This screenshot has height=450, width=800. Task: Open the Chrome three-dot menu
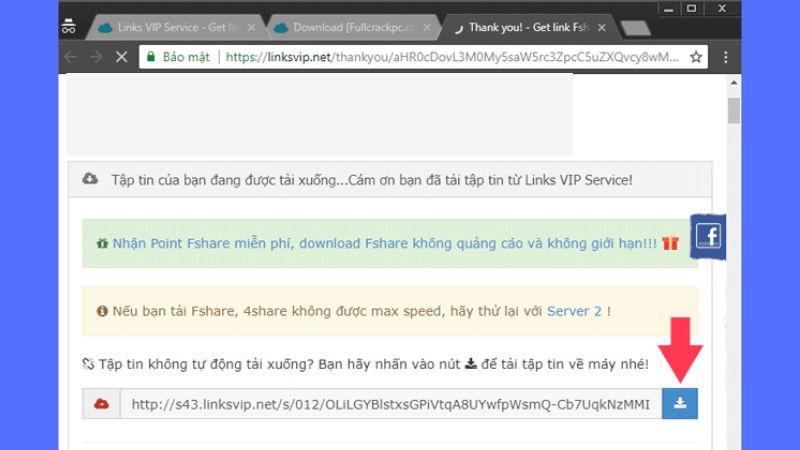pos(726,57)
